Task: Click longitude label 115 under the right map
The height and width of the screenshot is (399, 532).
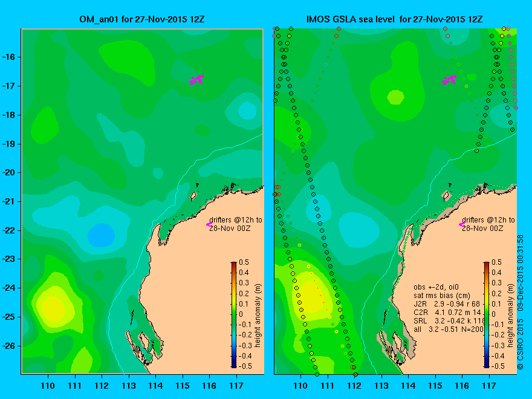Action: pos(435,386)
